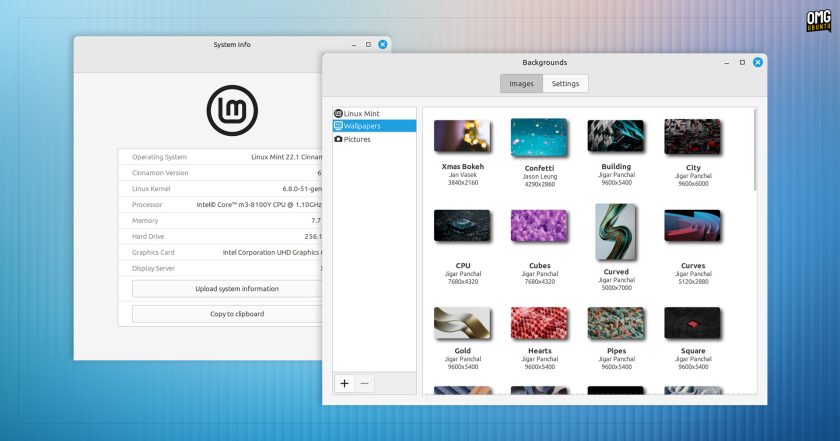840x441 pixels.
Task: Click the Memory row label
Action: (145, 220)
